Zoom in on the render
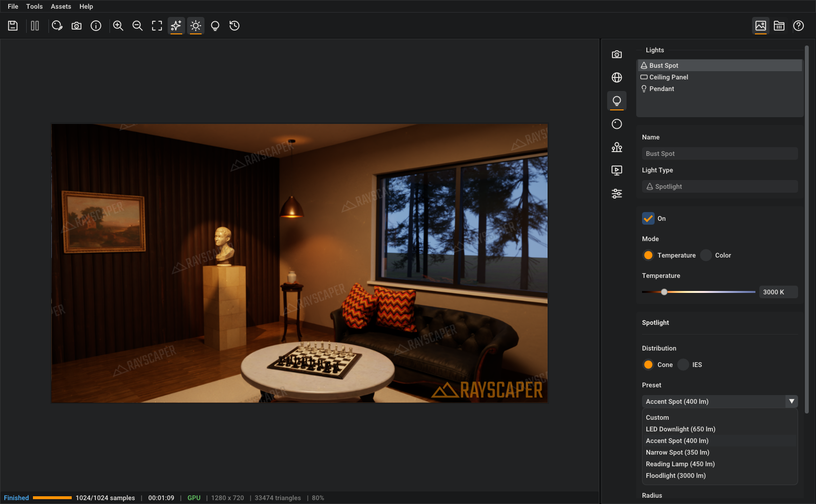The height and width of the screenshot is (504, 816). click(x=118, y=26)
